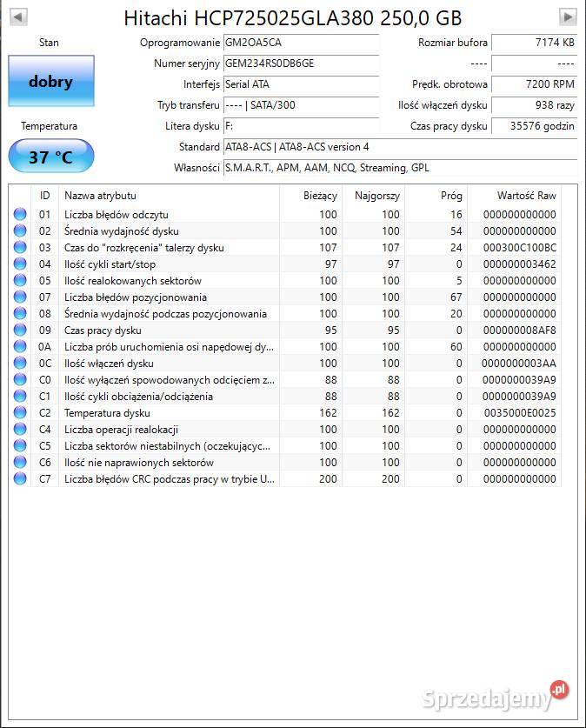
Task: Click raw value 0000000003AA
Action: (x=519, y=363)
